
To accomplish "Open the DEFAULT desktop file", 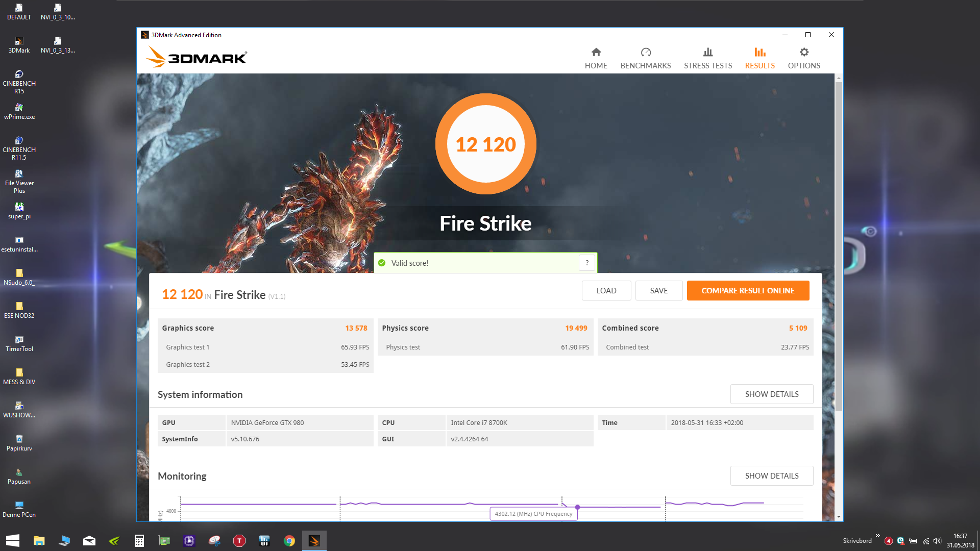I will [19, 12].
